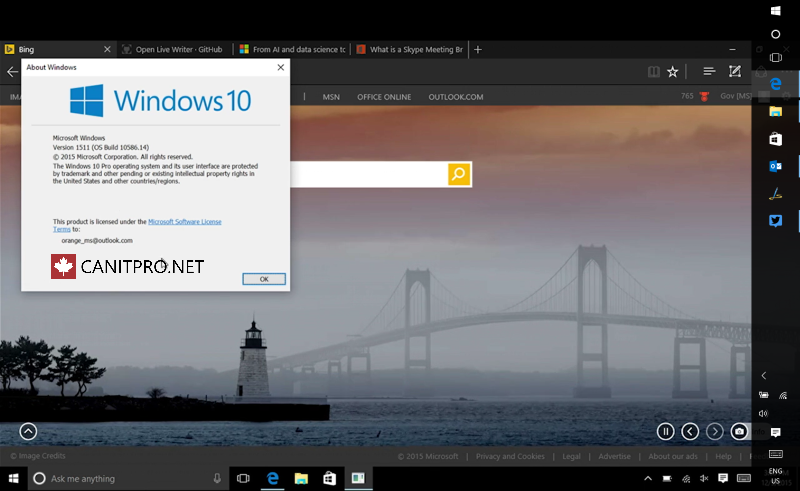This screenshot has height=491, width=800.
Task: Open the Edge Hub lines icon
Action: [x=709, y=72]
